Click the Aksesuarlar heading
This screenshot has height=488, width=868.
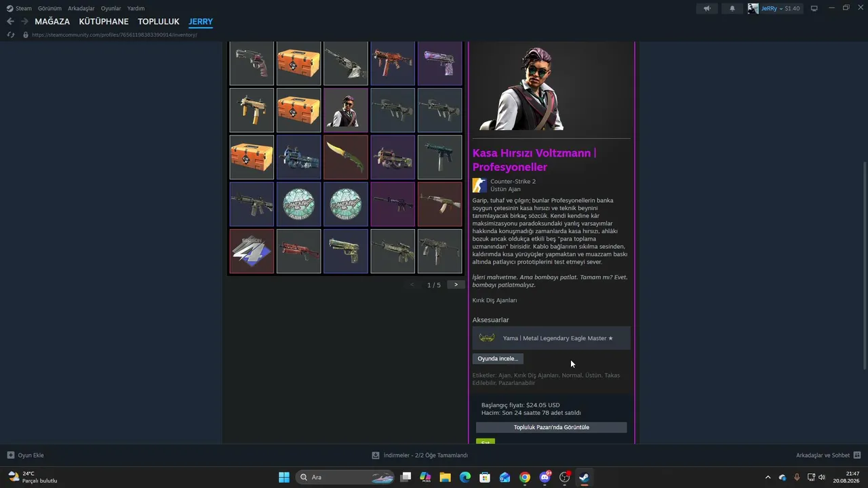click(491, 320)
